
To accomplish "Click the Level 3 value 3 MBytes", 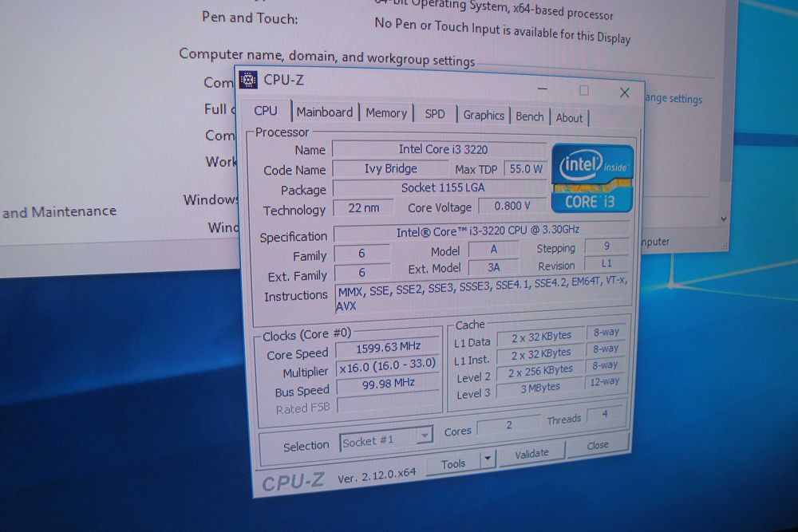I will point(540,388).
